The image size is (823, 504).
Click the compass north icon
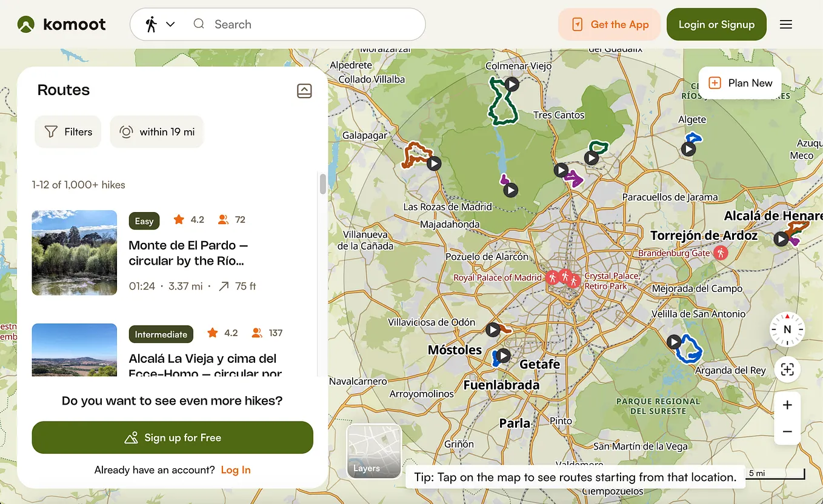click(x=787, y=330)
